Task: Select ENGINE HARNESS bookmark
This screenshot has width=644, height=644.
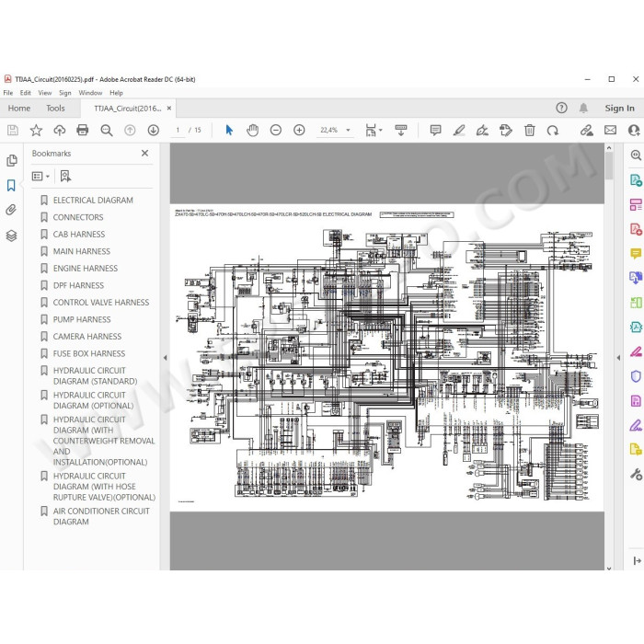Action: 86,269
